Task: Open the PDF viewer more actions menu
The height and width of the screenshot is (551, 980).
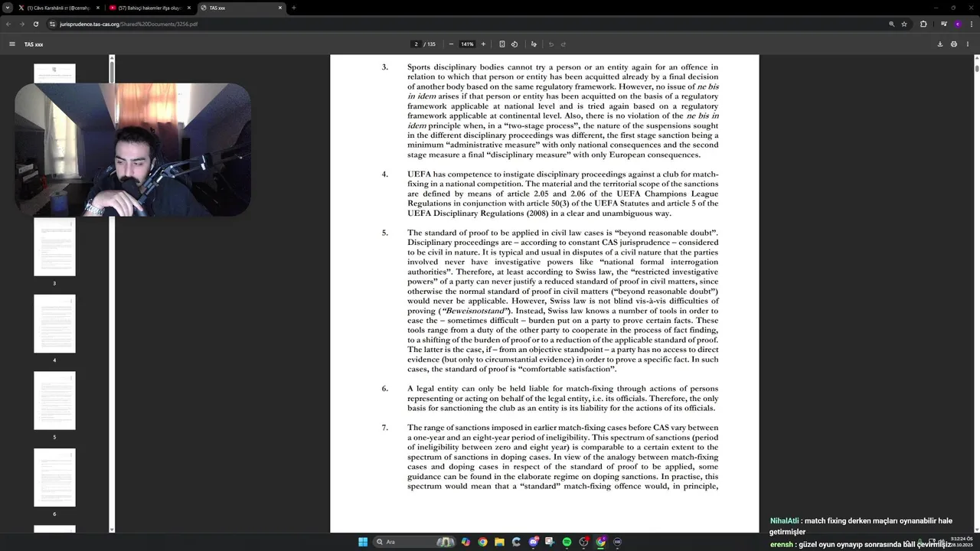Action: pos(968,44)
